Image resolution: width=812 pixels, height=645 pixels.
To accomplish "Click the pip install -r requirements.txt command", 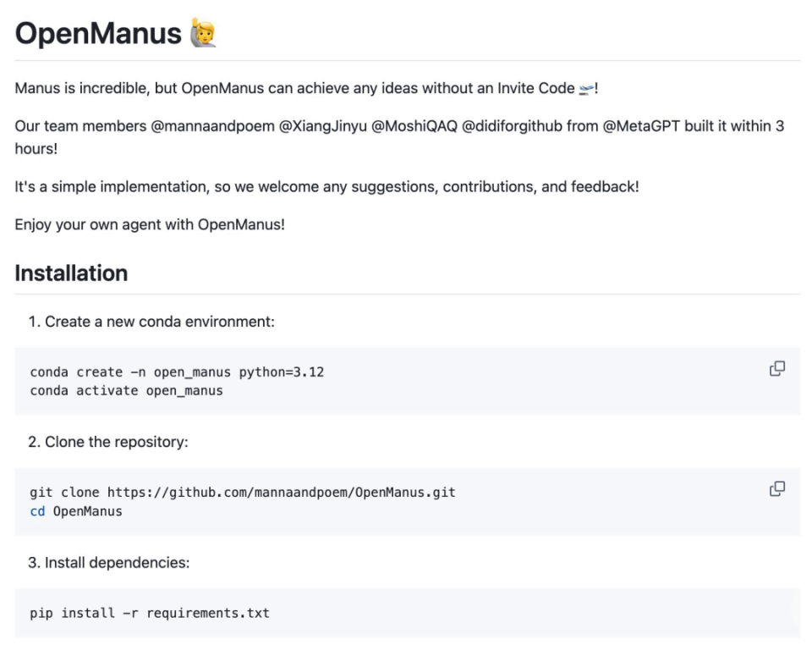I will 150,613.
